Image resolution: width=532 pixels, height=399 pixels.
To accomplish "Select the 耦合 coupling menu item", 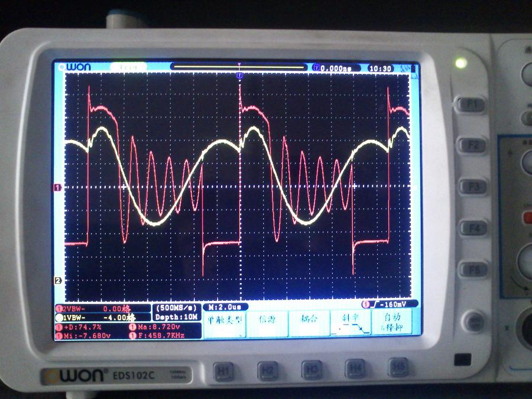I will pos(309,323).
